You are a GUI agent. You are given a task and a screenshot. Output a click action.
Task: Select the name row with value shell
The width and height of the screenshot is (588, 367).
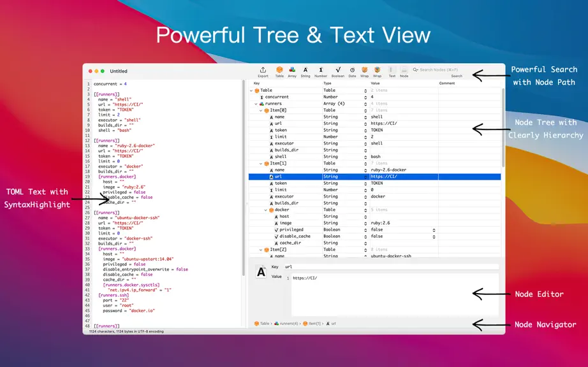coord(374,117)
